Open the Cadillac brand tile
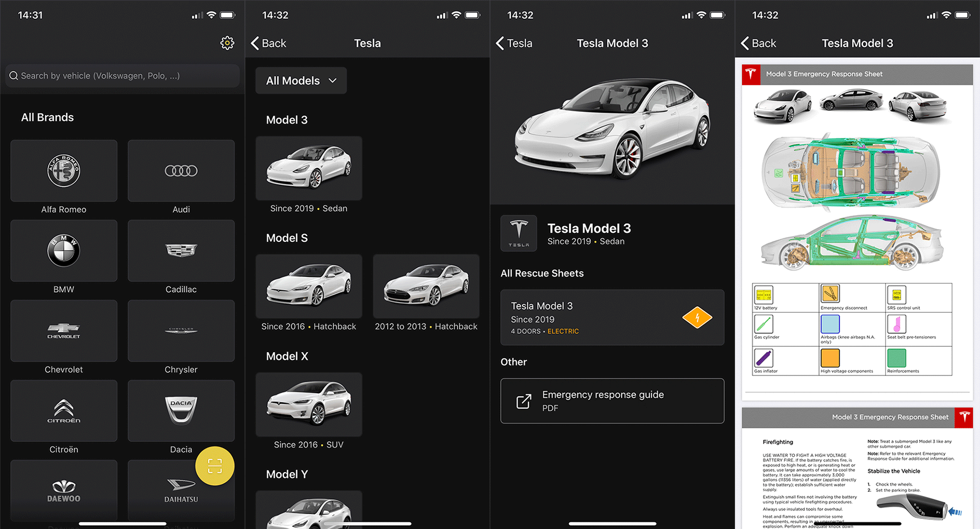This screenshot has height=529, width=980. pos(181,251)
